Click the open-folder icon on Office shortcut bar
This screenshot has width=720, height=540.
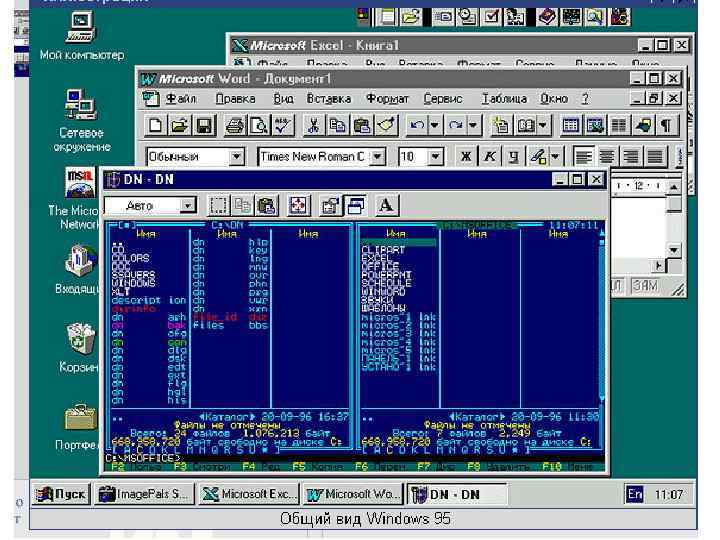(410, 17)
